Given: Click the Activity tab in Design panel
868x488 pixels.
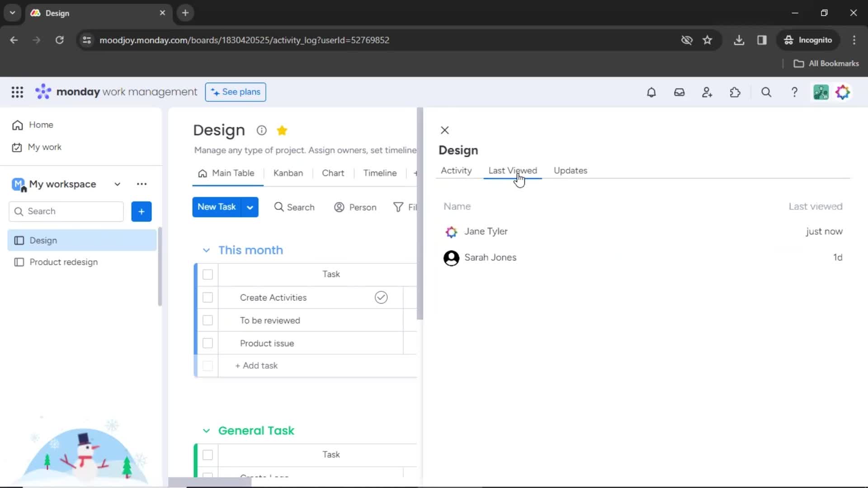Looking at the screenshot, I should [456, 170].
